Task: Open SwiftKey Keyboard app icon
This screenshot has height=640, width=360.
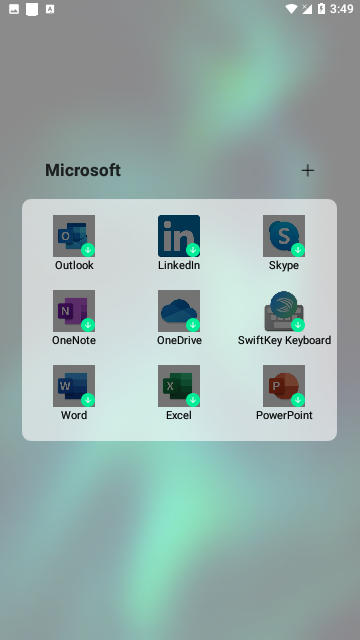Action: [284, 311]
